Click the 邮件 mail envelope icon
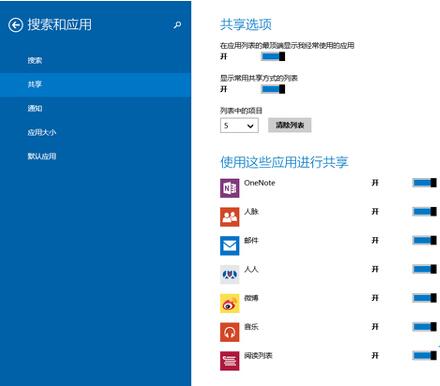Screen dimensions: 440x386 coord(229,246)
